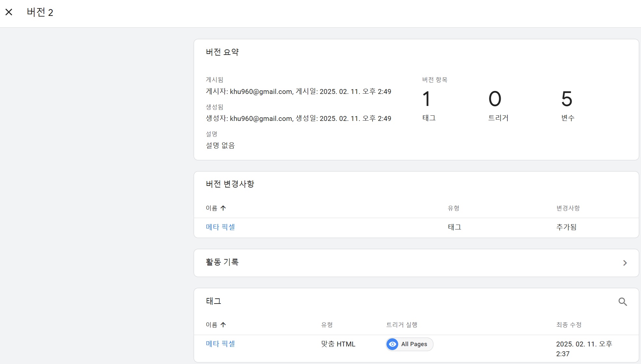The image size is (641, 364).
Task: Click the 변경사항 column header
Action: pos(568,208)
